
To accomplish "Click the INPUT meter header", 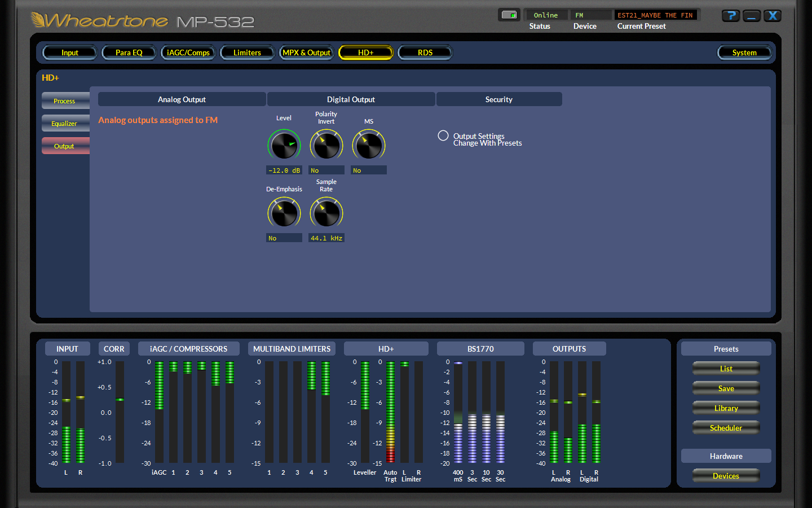I will [x=67, y=349].
